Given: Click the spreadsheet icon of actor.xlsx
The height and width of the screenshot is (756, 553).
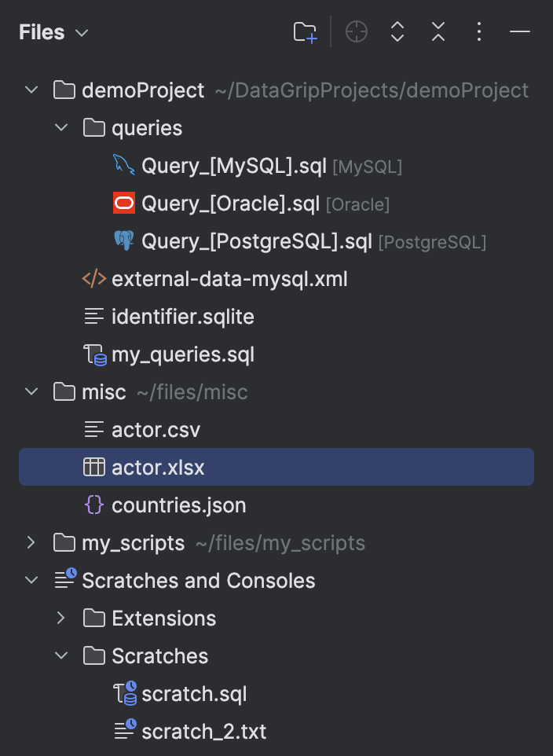Looking at the screenshot, I should pos(93,467).
